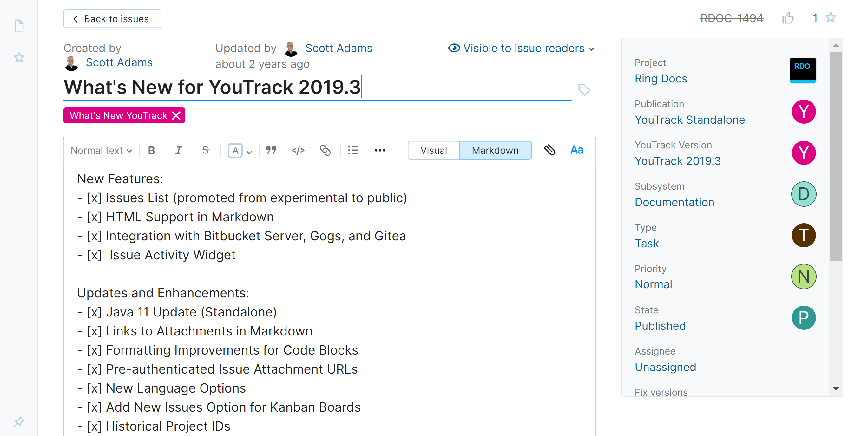Insert a block quote

point(271,150)
